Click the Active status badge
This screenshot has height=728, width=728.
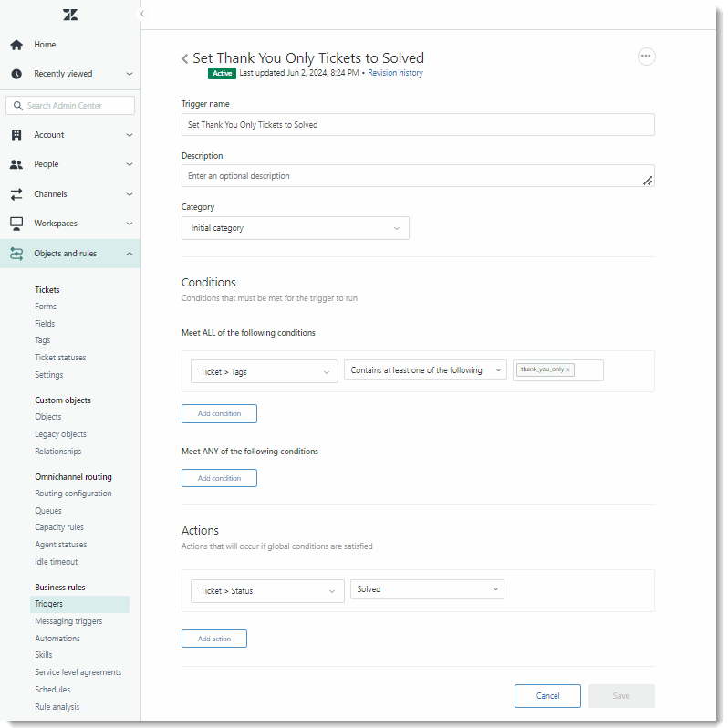point(222,73)
